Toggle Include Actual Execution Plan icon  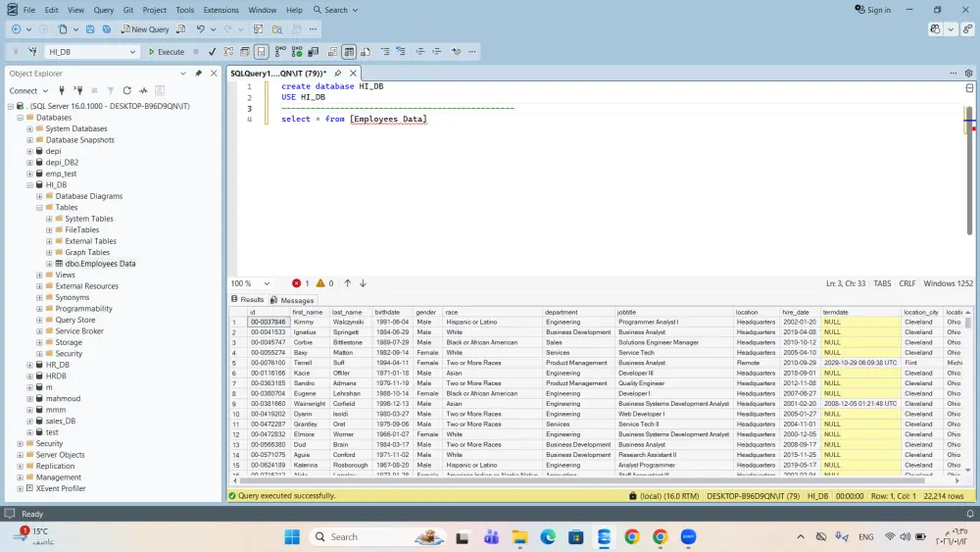click(x=280, y=52)
